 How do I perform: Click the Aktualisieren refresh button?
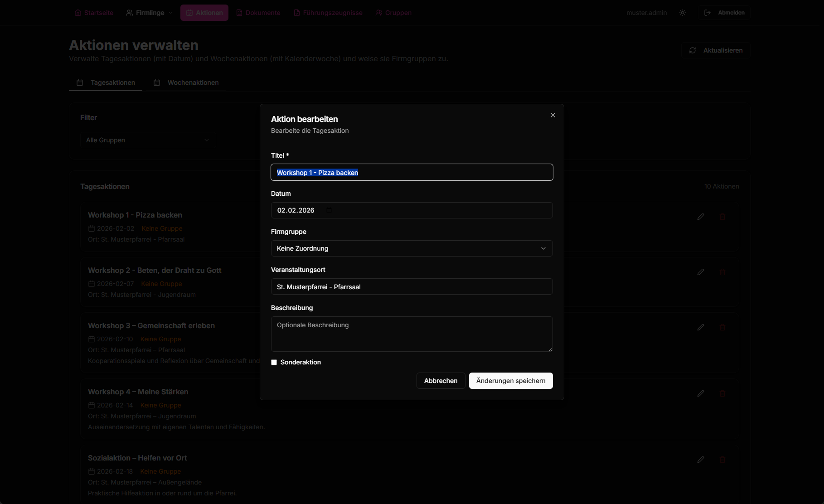(715, 50)
